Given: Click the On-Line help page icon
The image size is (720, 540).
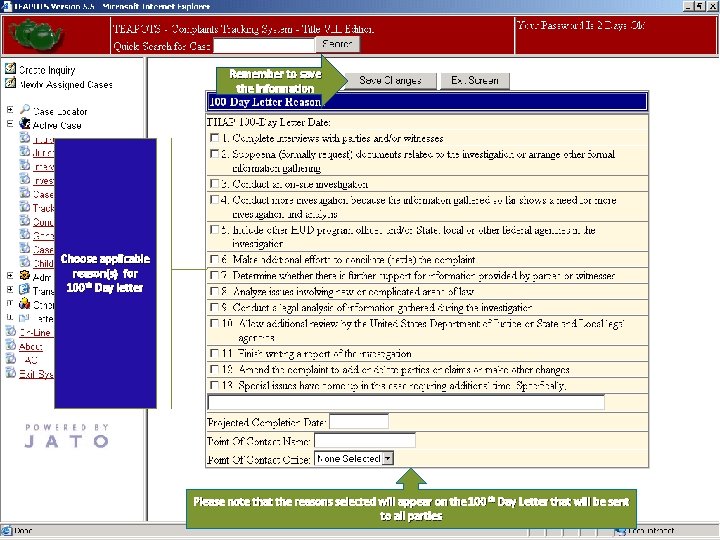Looking at the screenshot, I should (x=11, y=331).
